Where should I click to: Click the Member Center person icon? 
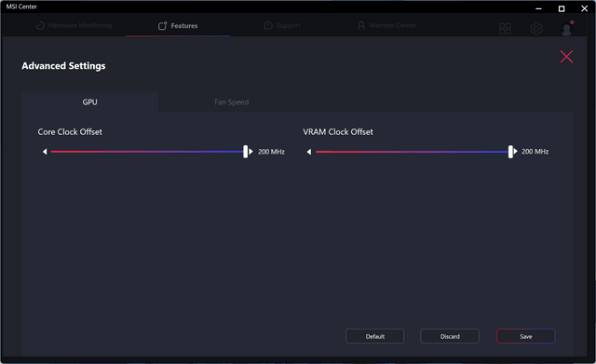pos(361,25)
